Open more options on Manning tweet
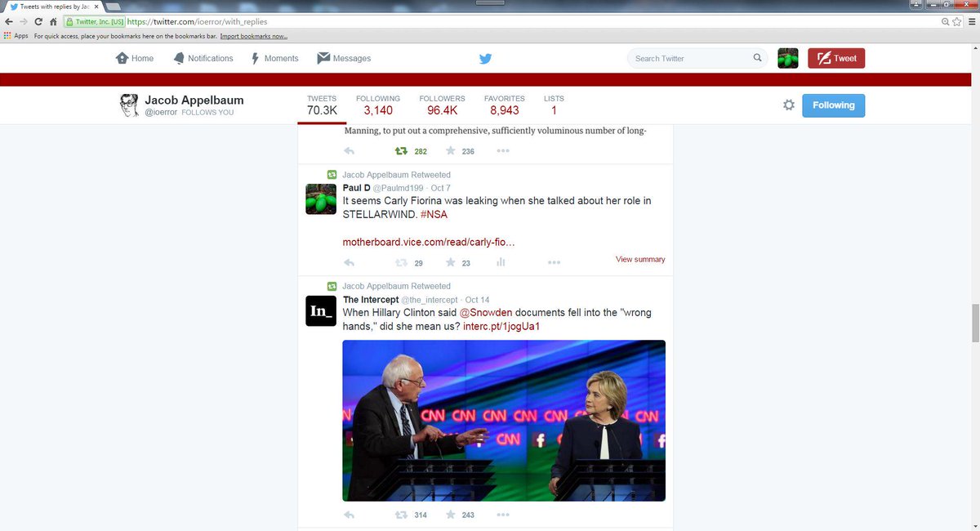980x531 pixels. (503, 151)
